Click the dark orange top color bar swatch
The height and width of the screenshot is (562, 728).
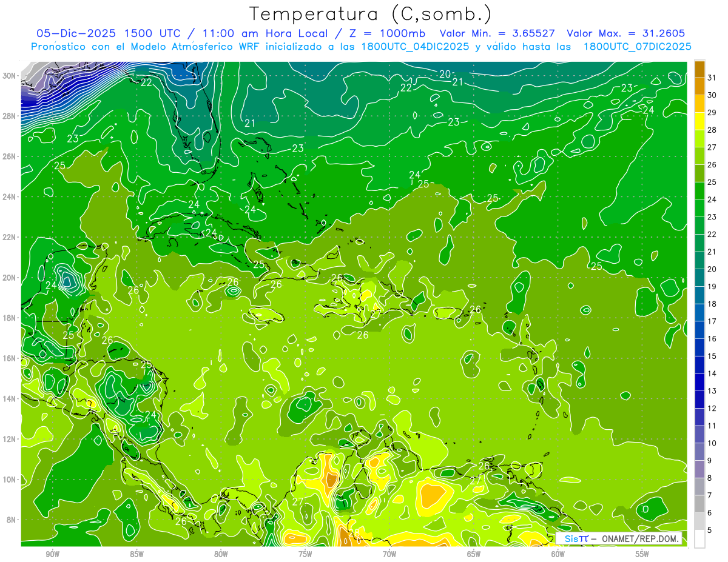[x=699, y=69]
